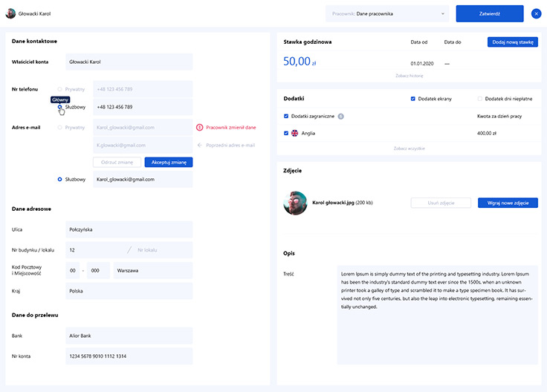Click Akceptuj zmianę button

168,162
